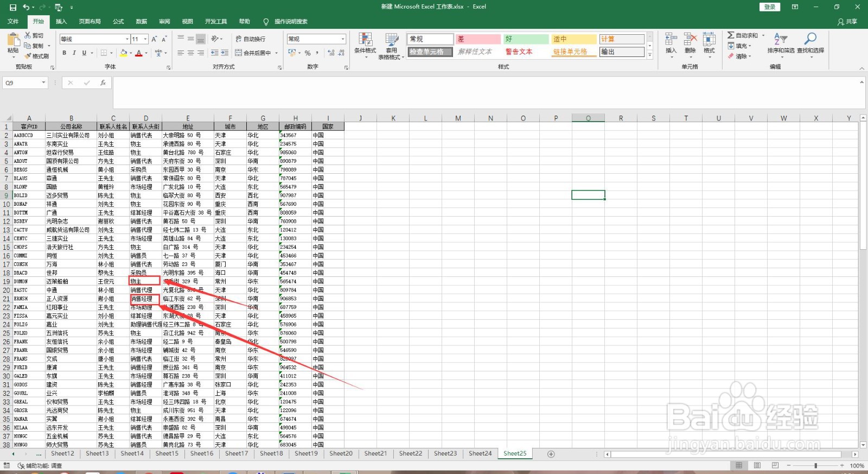
Task: Toggle bottom vertical alignment
Action: 201,39
